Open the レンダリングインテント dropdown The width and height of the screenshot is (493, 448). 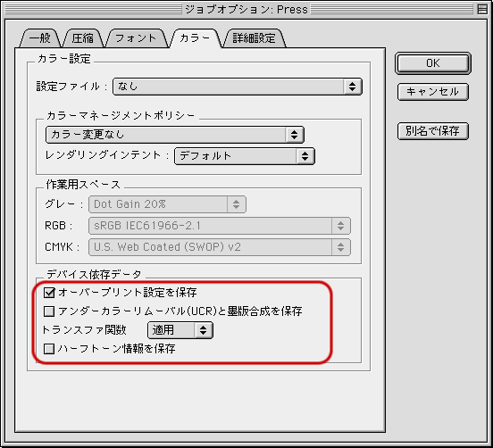pos(245,156)
